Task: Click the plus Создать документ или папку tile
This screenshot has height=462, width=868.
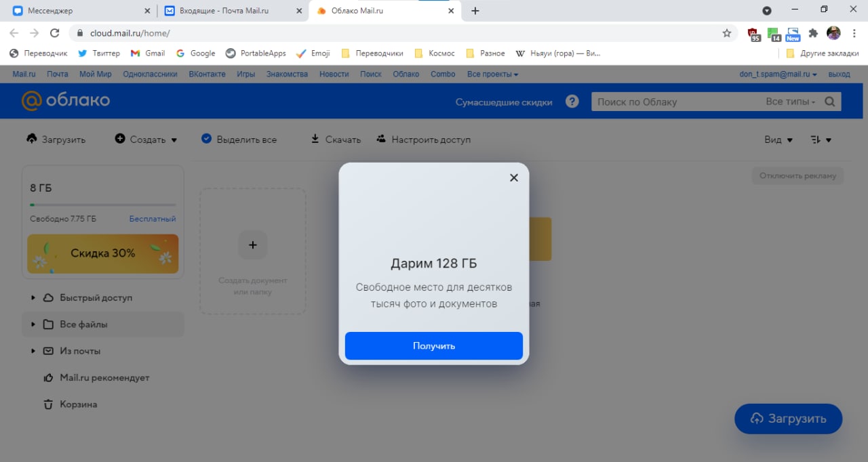Action: point(252,251)
